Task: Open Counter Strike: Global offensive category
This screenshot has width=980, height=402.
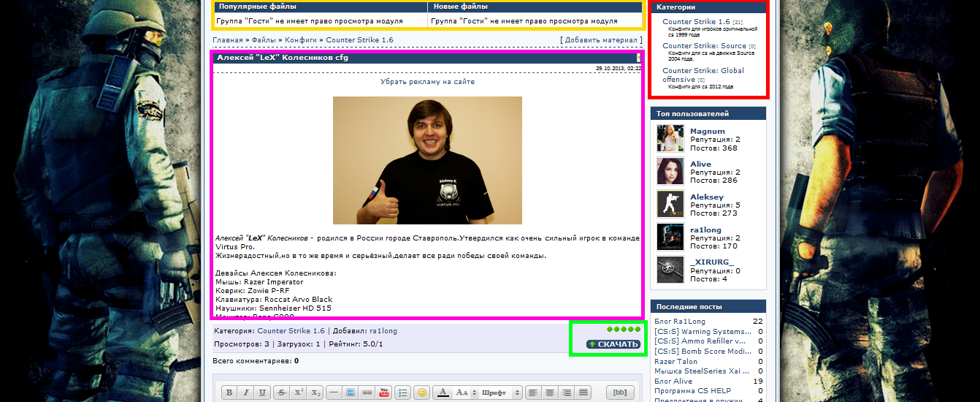Action: tap(703, 75)
